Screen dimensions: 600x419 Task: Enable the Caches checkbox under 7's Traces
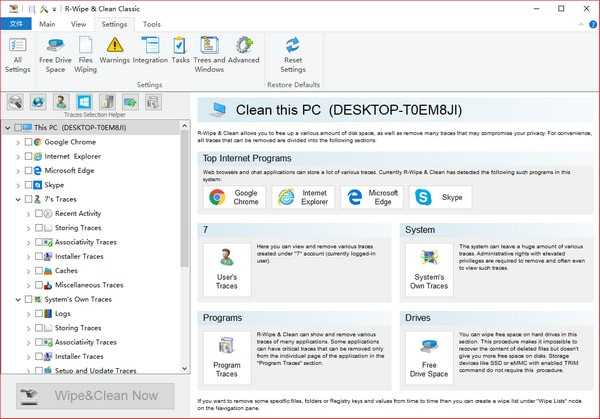pos(39,270)
